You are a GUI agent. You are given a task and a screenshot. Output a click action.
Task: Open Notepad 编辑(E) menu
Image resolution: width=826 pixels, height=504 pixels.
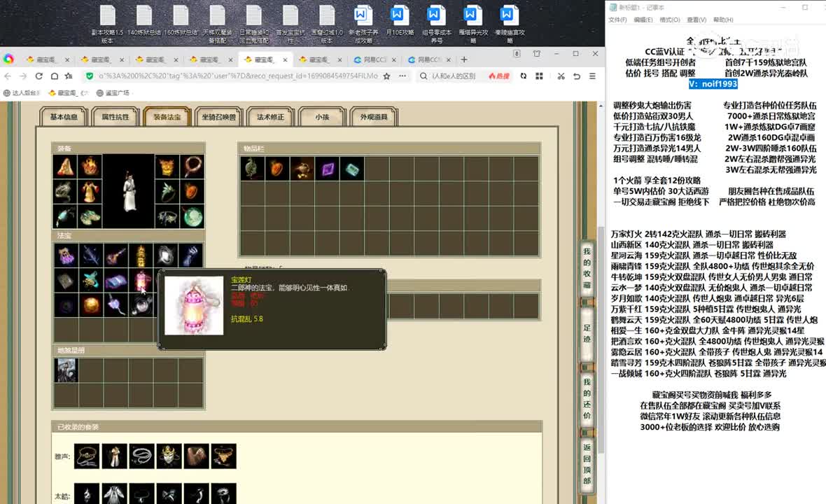click(643, 20)
